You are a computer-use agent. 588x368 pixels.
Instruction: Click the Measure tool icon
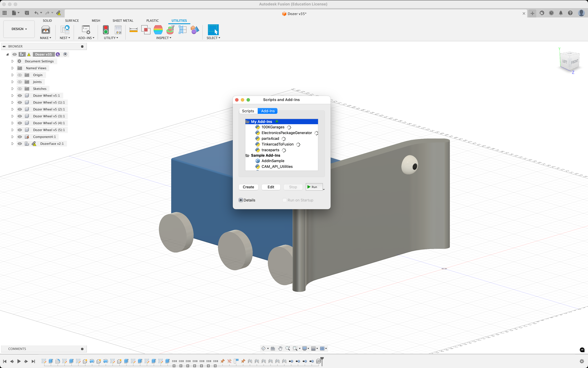click(x=133, y=30)
